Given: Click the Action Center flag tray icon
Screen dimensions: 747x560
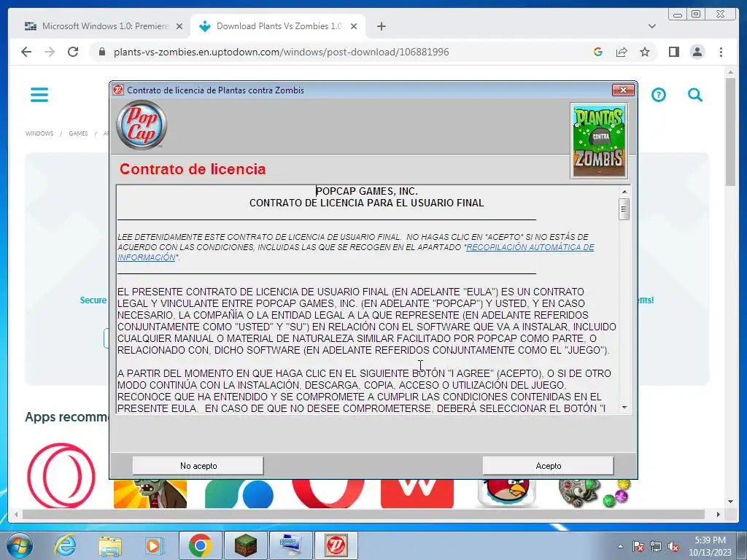Looking at the screenshot, I should coord(638,547).
